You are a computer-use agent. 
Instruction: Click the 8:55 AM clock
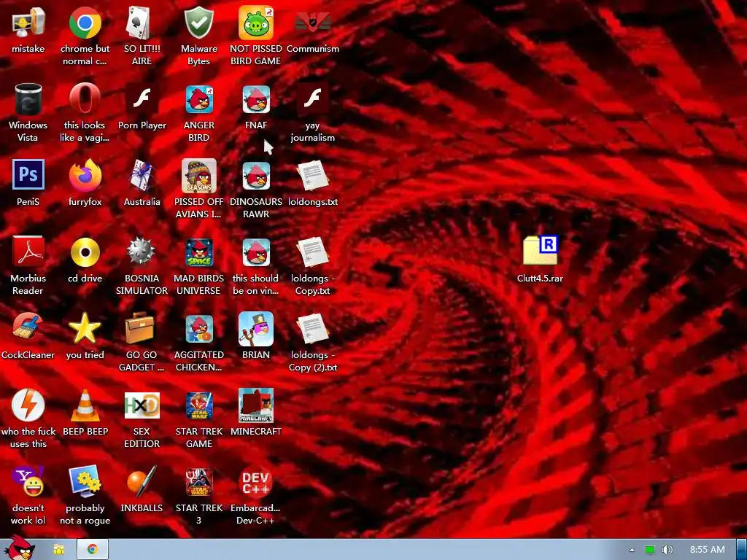(707, 550)
